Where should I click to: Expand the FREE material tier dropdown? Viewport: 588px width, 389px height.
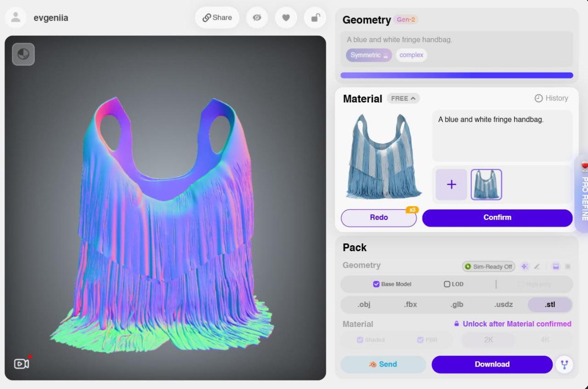403,98
